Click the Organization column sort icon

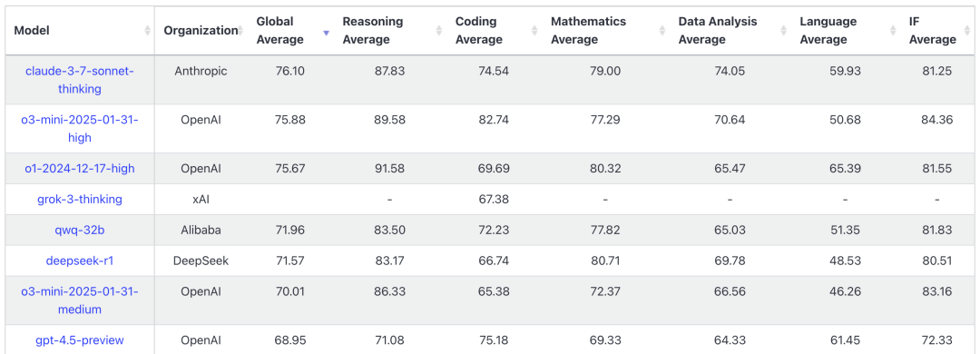(x=242, y=30)
